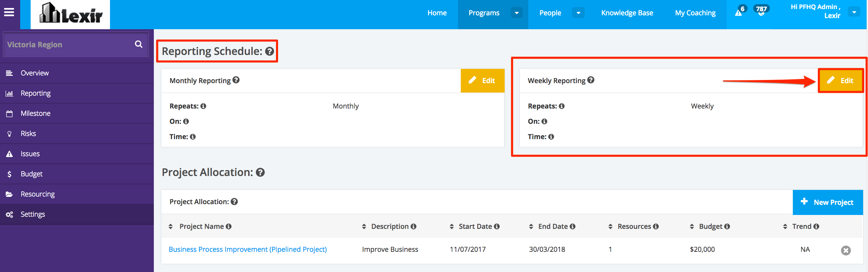868x272 pixels.
Task: Click help icon beside Project Allocation heading
Action: click(x=260, y=173)
